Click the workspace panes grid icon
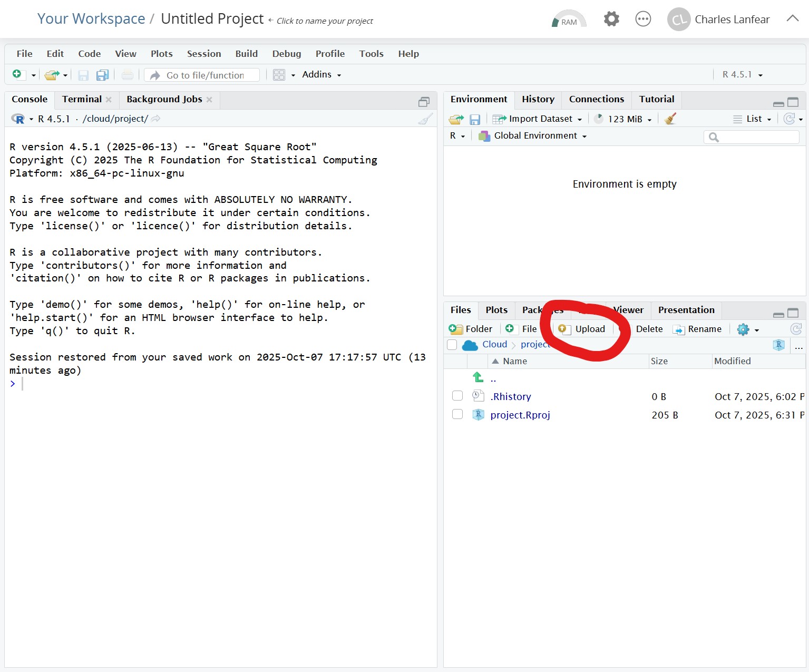Viewport: 809px width, 672px height. coord(279,75)
